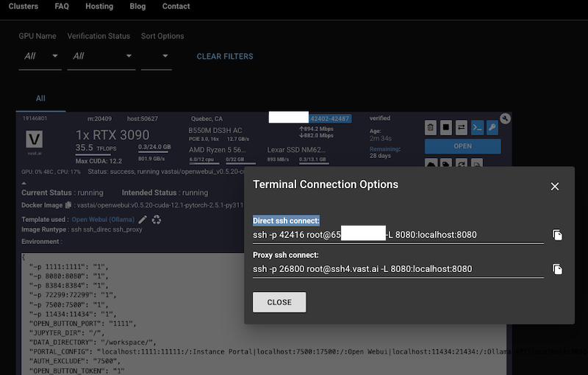Click the "Remaining:" label
The image size is (588, 375).
pos(385,149)
